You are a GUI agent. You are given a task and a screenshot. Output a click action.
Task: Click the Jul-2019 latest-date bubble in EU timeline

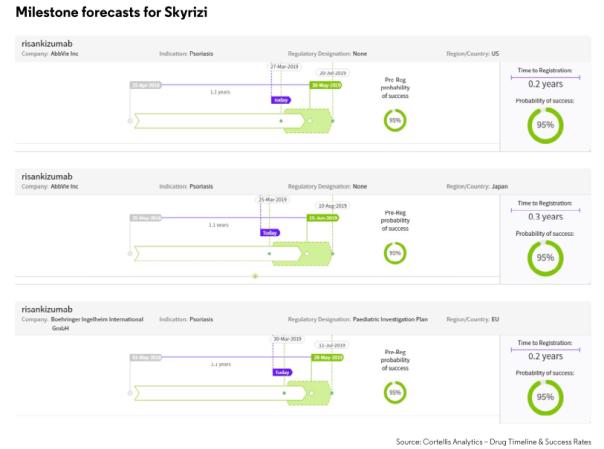332,345
